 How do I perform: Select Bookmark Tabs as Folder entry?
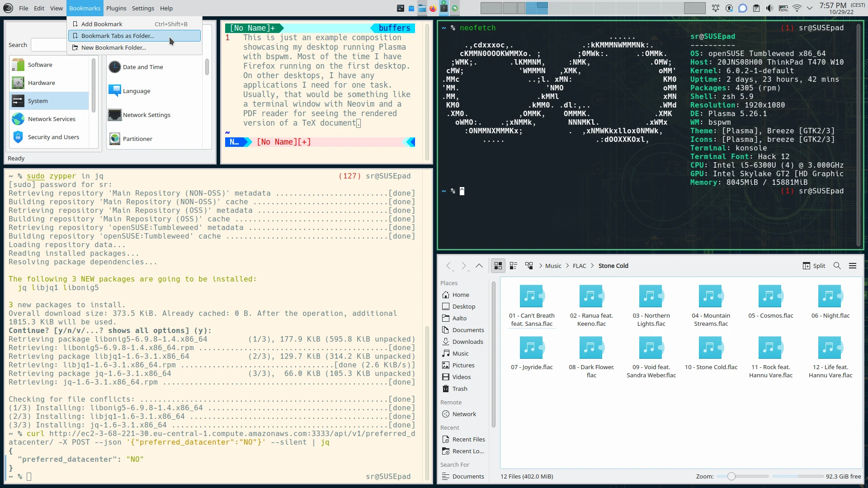(134, 36)
